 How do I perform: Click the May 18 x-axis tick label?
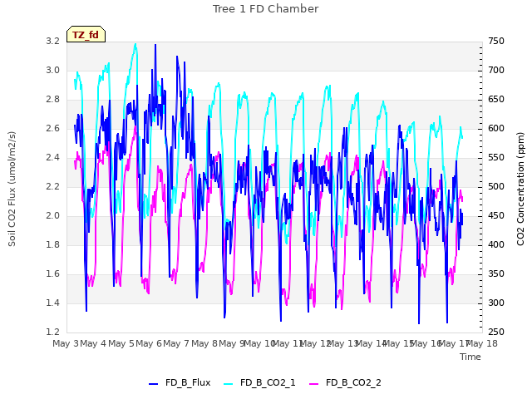[x=482, y=343]
